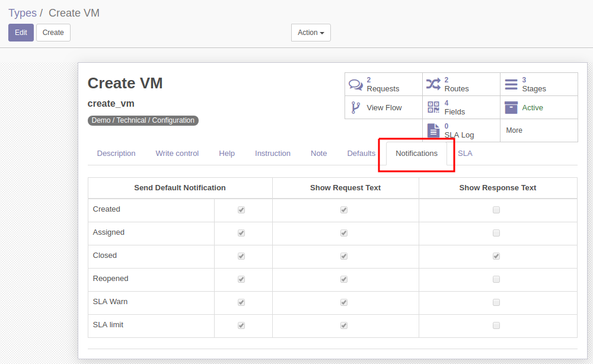
Task: Click the Fields QR code icon
Action: (x=433, y=107)
